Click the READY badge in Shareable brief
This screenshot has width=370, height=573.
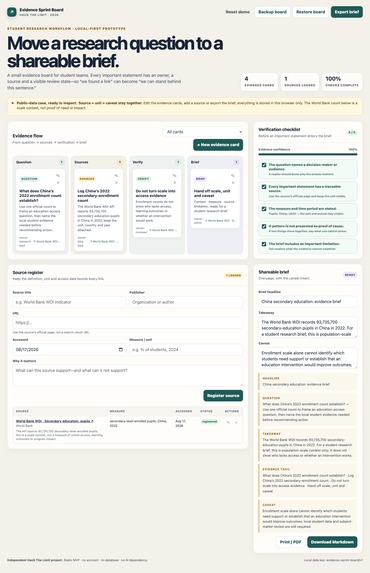click(x=350, y=275)
